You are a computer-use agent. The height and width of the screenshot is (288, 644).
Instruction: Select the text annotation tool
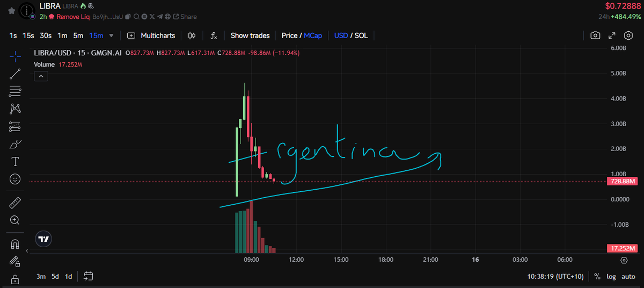[15, 162]
